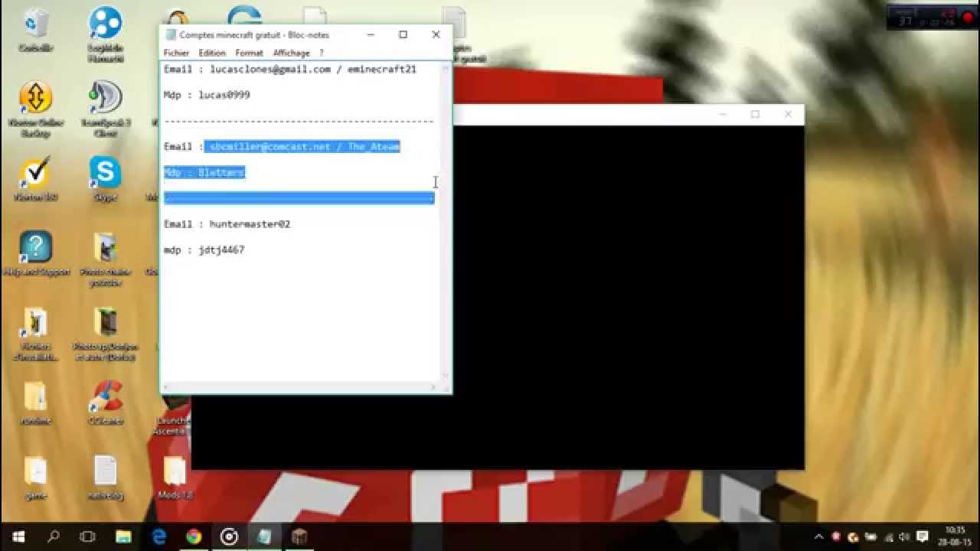This screenshot has height=551, width=980.
Task: Click the 'lucasclones@gmail.com' email text
Action: click(270, 69)
